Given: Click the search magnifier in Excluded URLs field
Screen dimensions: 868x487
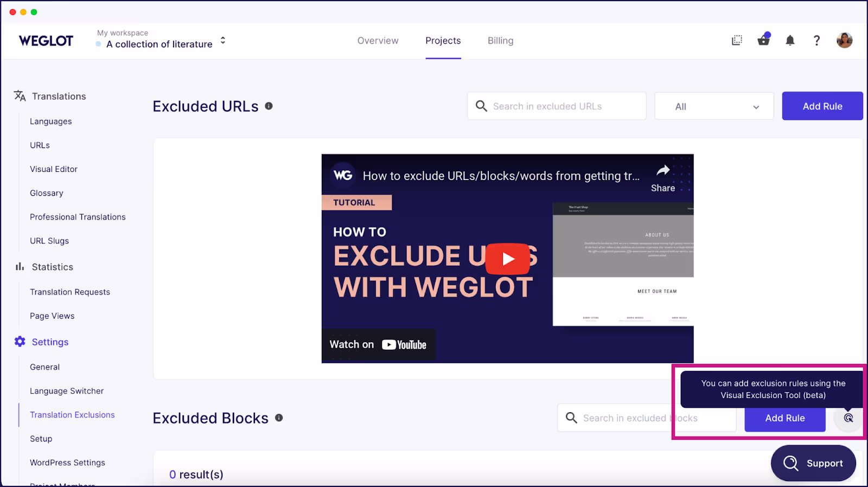Looking at the screenshot, I should tap(481, 106).
